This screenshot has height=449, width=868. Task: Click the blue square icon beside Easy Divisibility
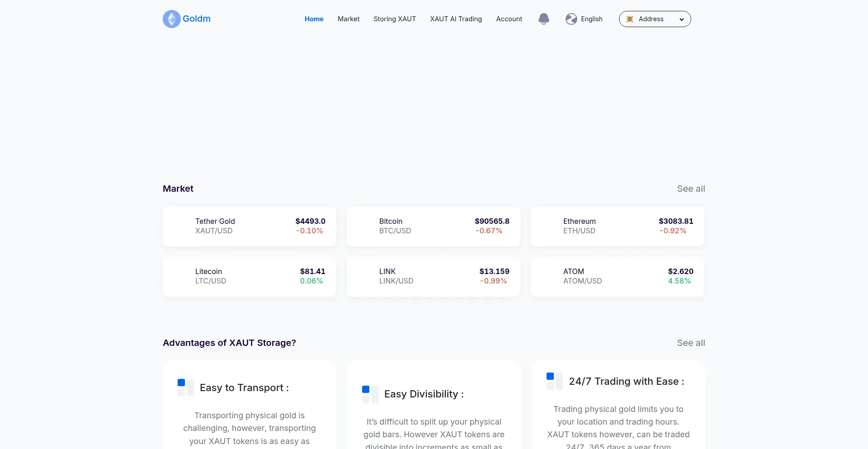pyautogui.click(x=366, y=389)
